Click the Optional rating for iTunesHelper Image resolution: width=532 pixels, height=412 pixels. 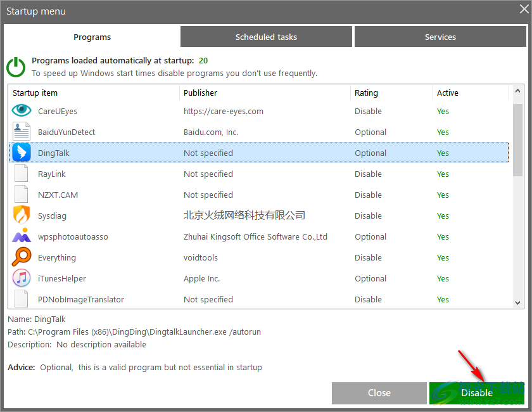tap(370, 279)
